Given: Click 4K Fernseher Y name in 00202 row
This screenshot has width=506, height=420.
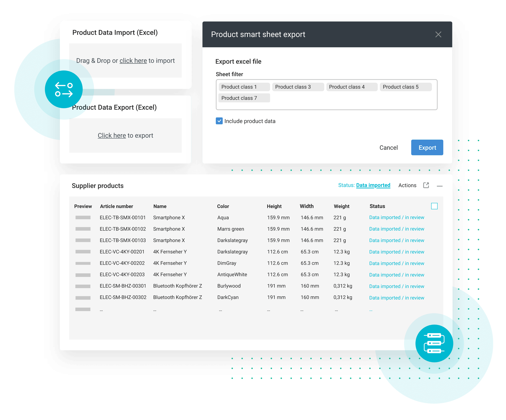Looking at the screenshot, I should coord(170,263).
